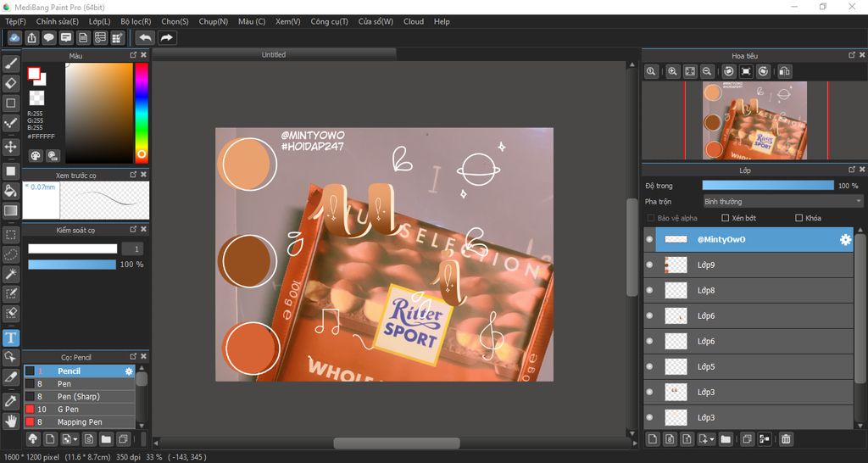Select the Bucket fill tool

pyautogui.click(x=10, y=191)
